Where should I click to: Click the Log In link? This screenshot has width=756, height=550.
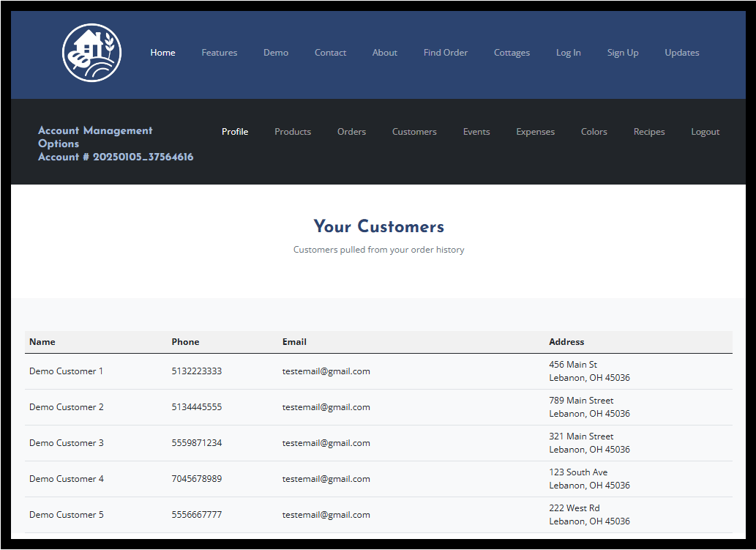point(568,53)
